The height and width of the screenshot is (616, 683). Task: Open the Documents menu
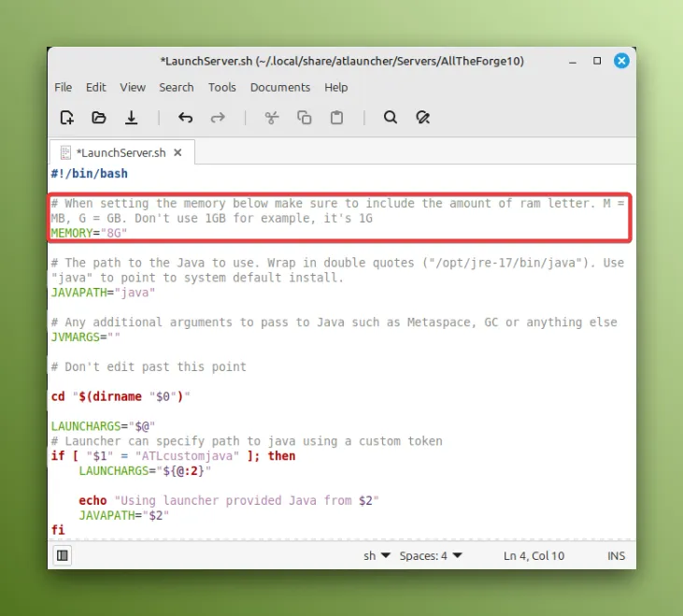[x=280, y=87]
